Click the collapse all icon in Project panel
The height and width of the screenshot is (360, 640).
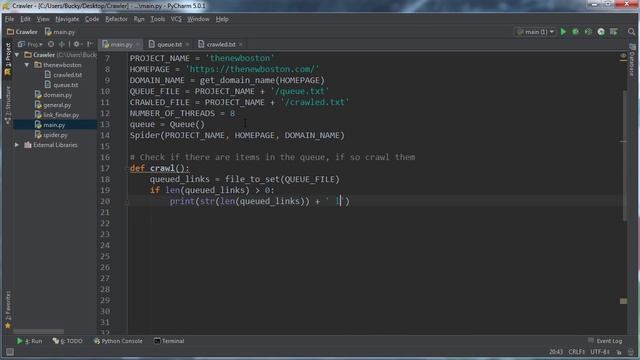62,44
